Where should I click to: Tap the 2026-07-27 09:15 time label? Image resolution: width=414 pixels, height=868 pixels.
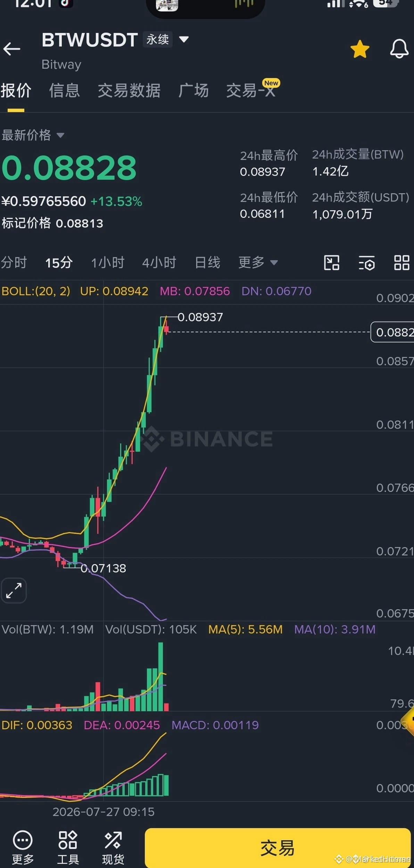(104, 812)
